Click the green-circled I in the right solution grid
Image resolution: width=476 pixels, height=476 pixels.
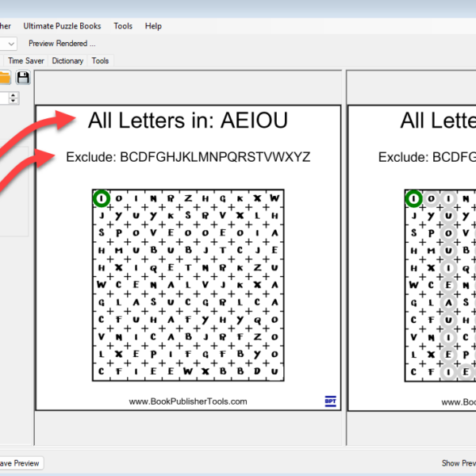coord(413,198)
